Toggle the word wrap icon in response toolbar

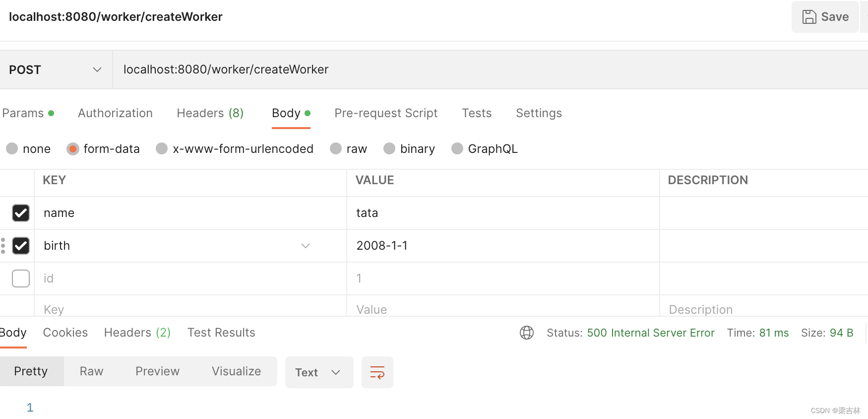(x=377, y=372)
